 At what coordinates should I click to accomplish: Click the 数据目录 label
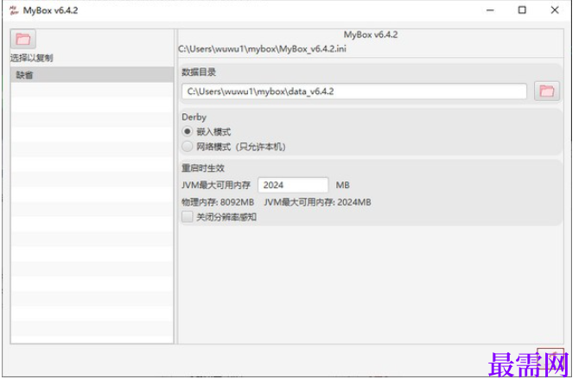pyautogui.click(x=199, y=73)
